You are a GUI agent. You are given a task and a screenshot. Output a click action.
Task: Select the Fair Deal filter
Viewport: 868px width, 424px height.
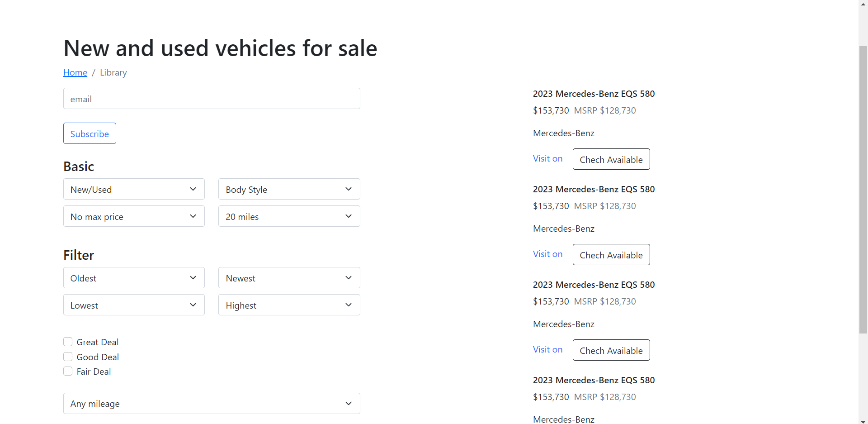[x=68, y=371]
